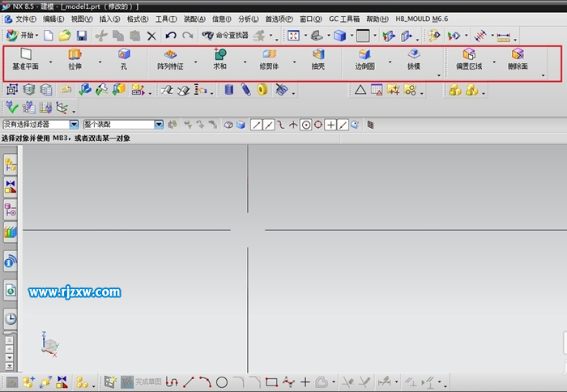The image size is (567, 392).
Task: Open the 插入(S) menu
Action: point(109,18)
